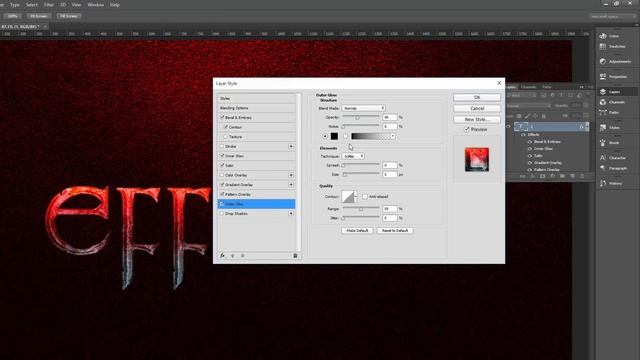Enable the Drop Shadow checkbox
Viewport: 640px width, 360px height.
pyautogui.click(x=222, y=213)
